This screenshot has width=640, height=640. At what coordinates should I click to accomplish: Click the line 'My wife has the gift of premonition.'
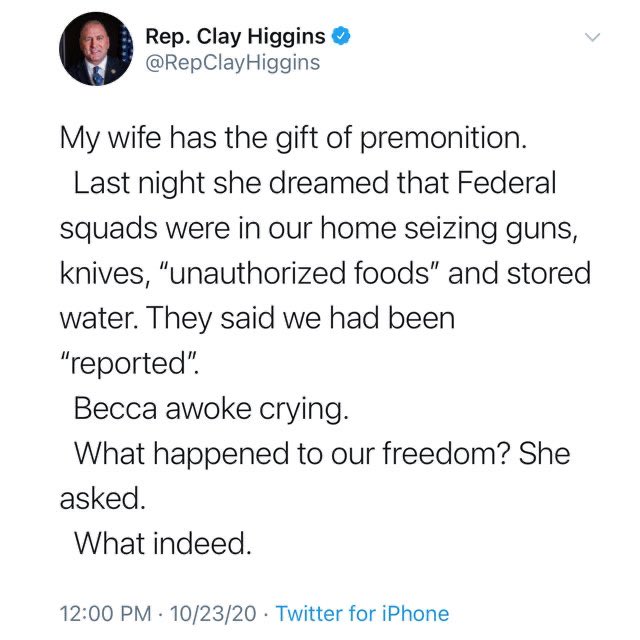[293, 138]
